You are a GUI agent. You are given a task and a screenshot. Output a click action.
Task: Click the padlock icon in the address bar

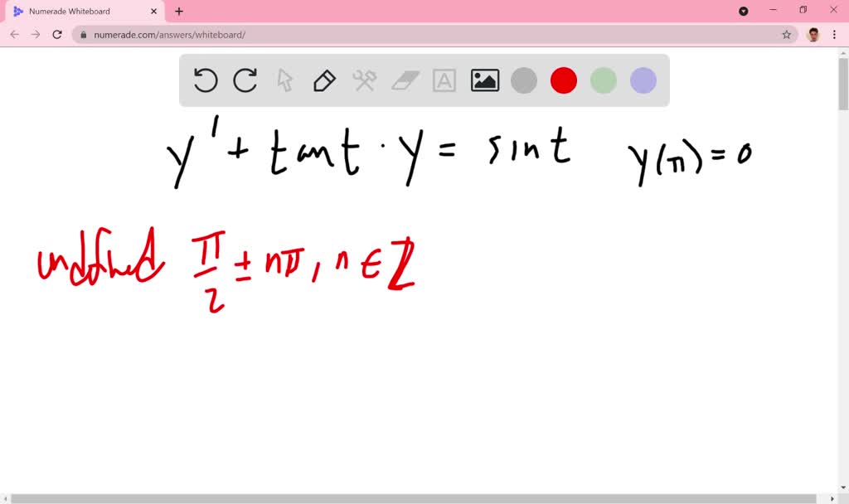[85, 35]
